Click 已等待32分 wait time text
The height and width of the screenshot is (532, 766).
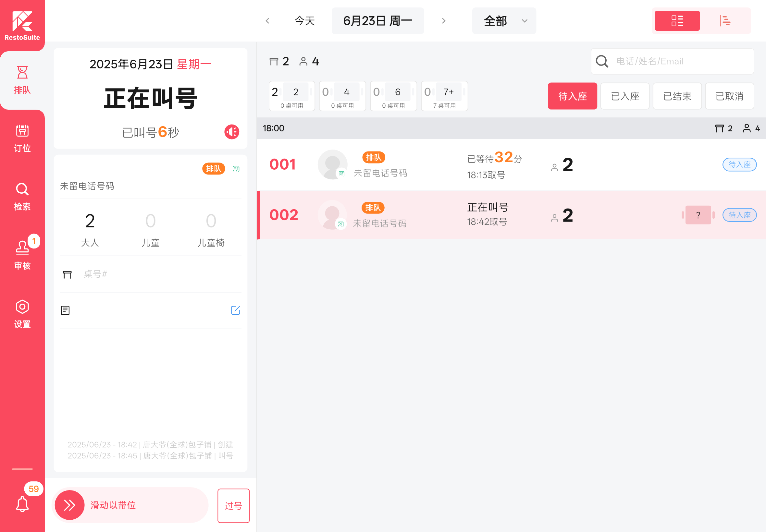pos(495,157)
